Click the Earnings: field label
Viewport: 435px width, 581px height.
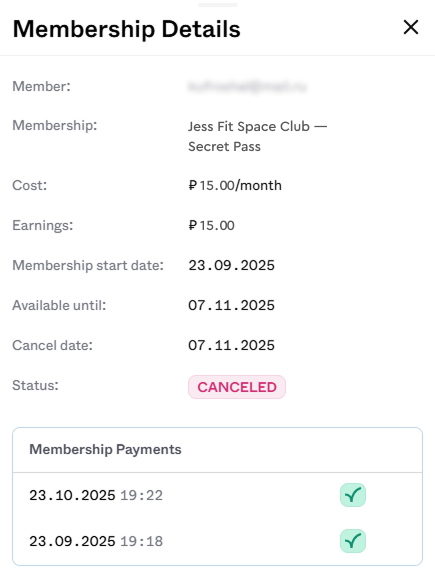[x=43, y=225]
